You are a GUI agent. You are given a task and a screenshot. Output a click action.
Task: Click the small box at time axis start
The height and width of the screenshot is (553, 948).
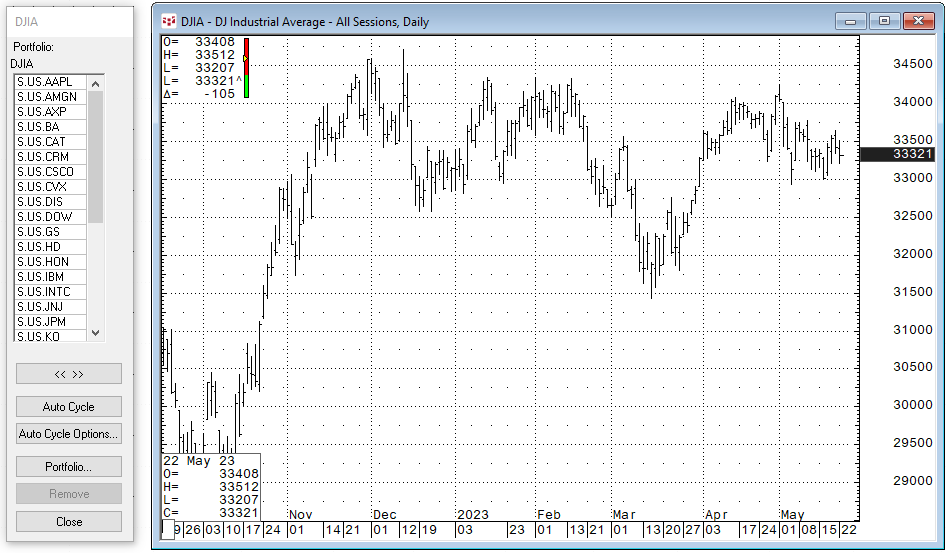[168, 530]
